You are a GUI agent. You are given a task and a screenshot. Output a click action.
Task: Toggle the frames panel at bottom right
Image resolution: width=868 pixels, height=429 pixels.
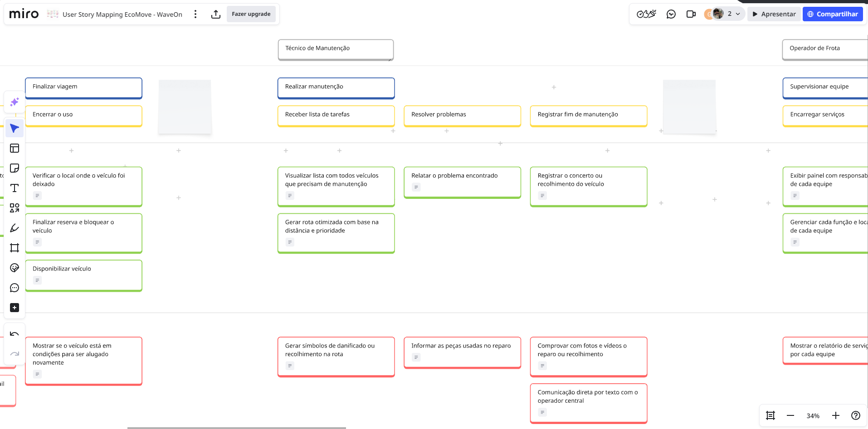coord(770,415)
